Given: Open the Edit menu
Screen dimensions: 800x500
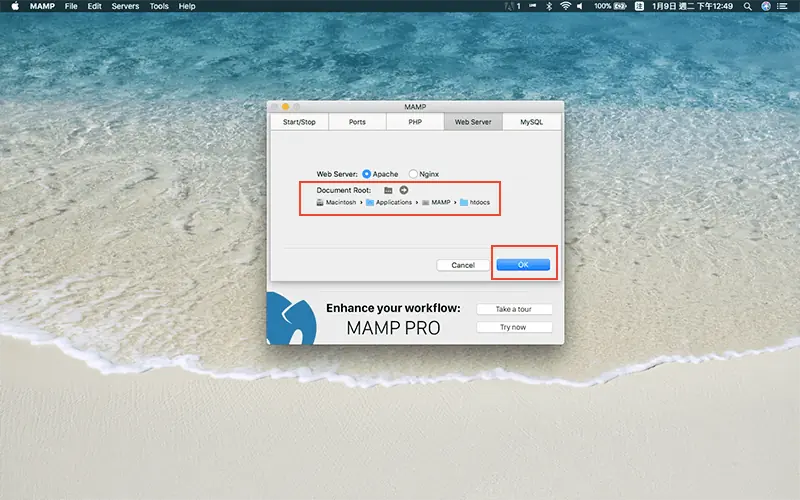Looking at the screenshot, I should click(94, 6).
